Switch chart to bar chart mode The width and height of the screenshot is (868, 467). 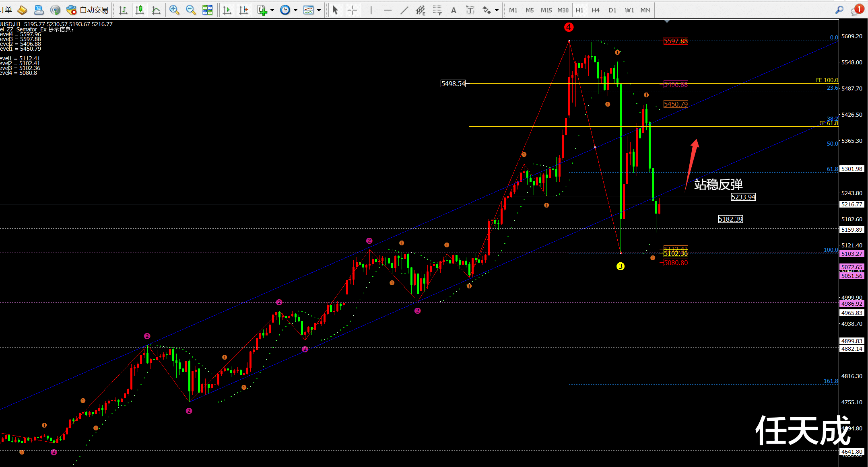click(x=123, y=10)
